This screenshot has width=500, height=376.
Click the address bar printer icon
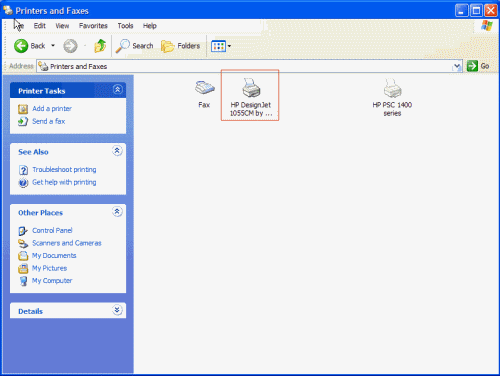click(x=43, y=66)
